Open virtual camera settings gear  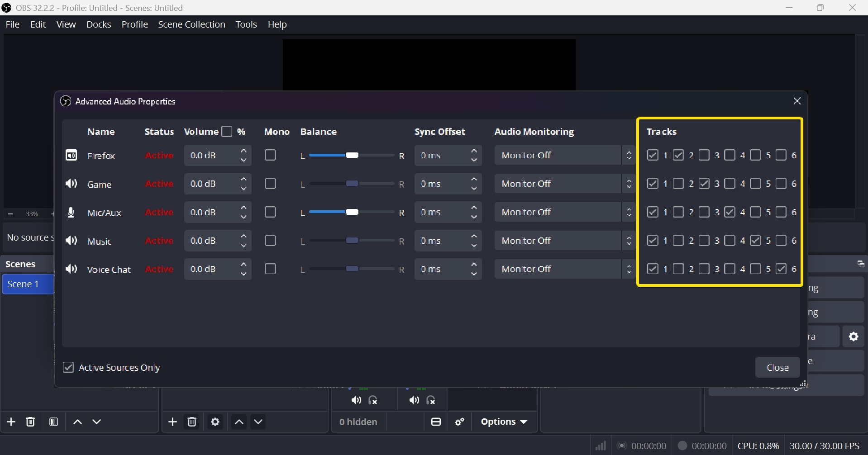(854, 337)
